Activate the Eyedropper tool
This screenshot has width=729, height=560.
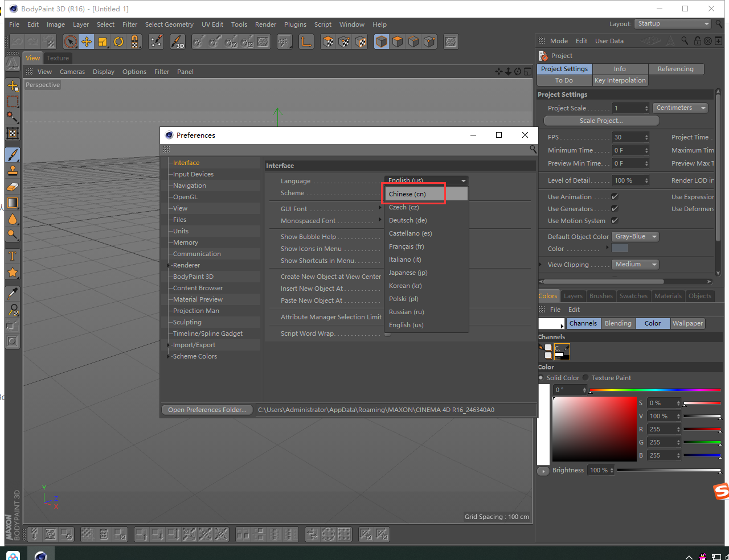point(13,294)
